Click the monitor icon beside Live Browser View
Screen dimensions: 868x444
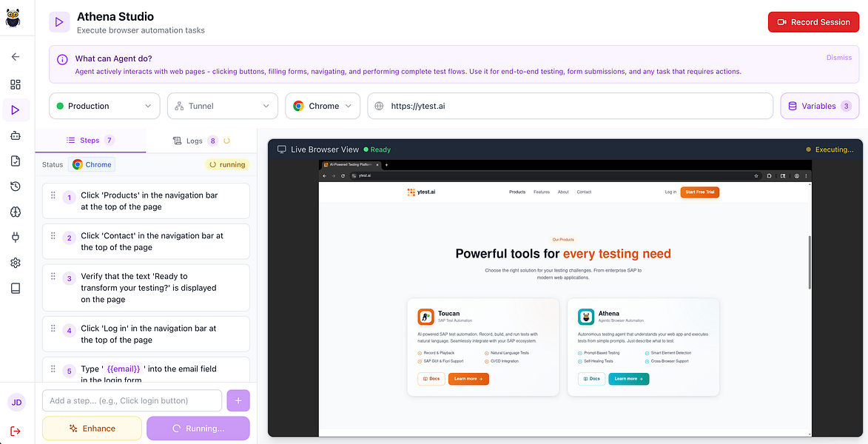tap(282, 149)
